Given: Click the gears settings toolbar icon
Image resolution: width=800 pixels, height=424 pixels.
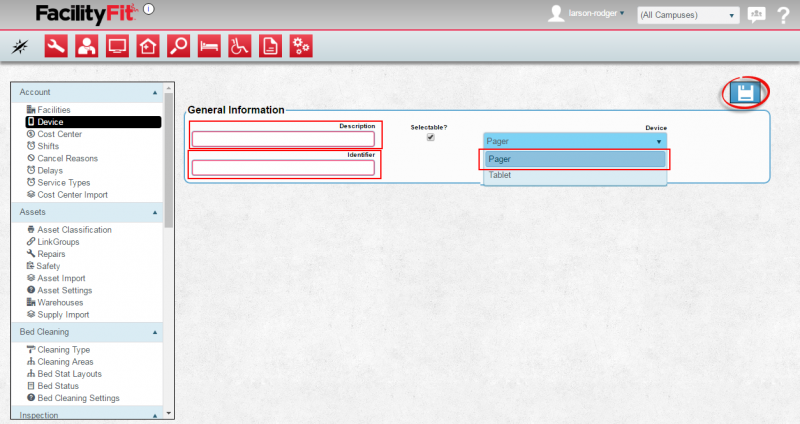Looking at the screenshot, I should pos(300,45).
